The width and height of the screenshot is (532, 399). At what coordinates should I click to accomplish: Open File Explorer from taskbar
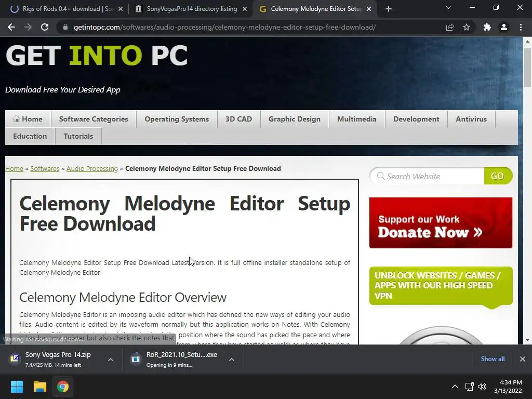39,387
